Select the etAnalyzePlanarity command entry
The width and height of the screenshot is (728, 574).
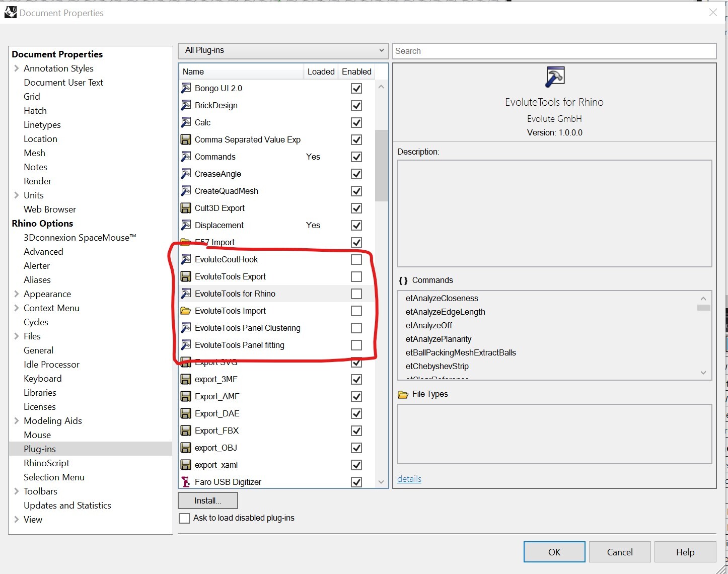[x=439, y=339]
